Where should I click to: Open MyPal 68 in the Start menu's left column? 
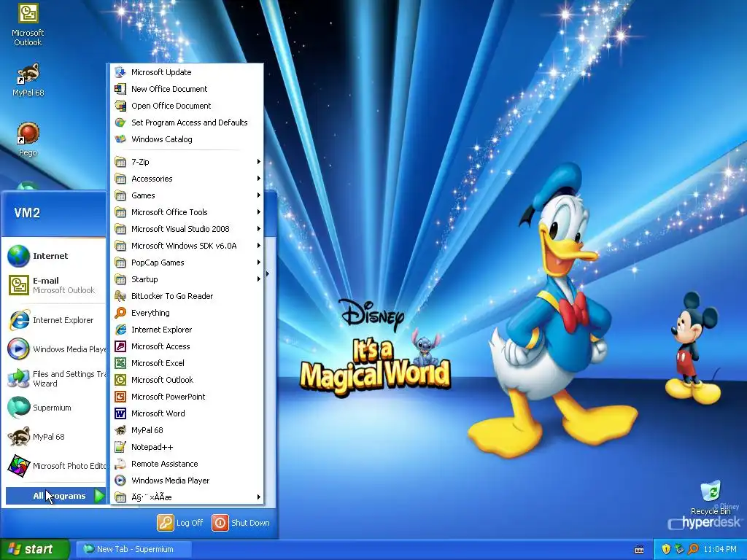pyautogui.click(x=55, y=437)
